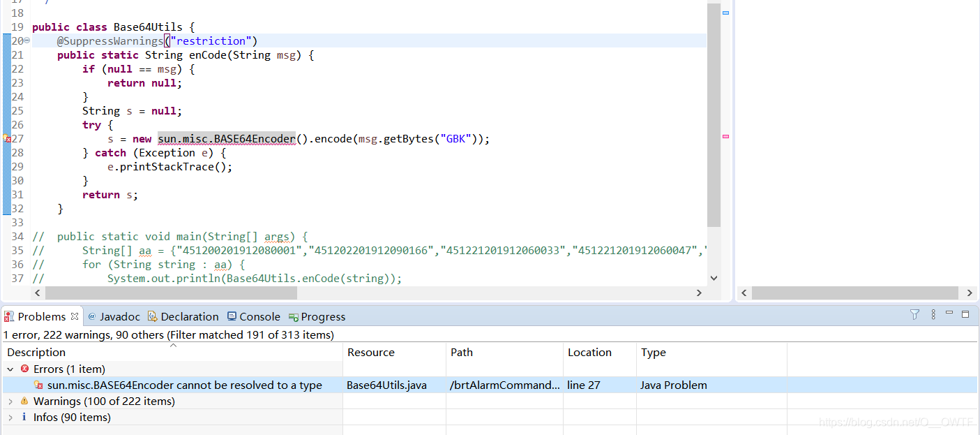
Task: Click the Progress view icon
Action: 292,316
